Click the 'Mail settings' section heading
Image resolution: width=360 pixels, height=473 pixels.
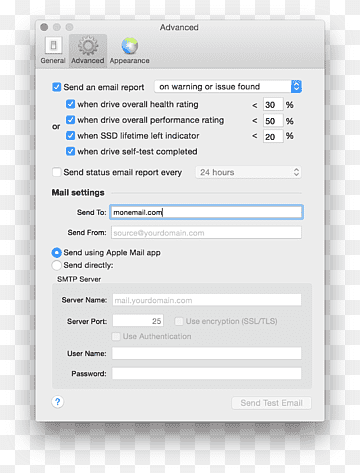tap(78, 193)
